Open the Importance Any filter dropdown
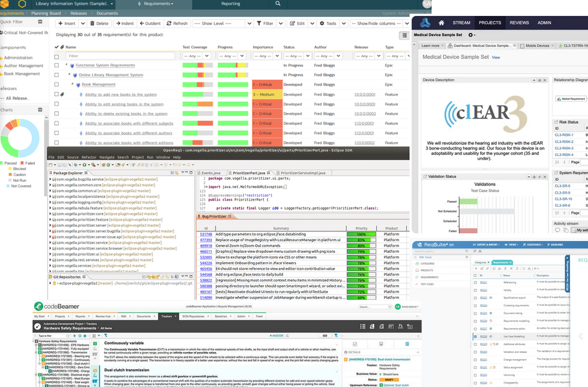Screen dimensions: 588x387 [x=267, y=56]
